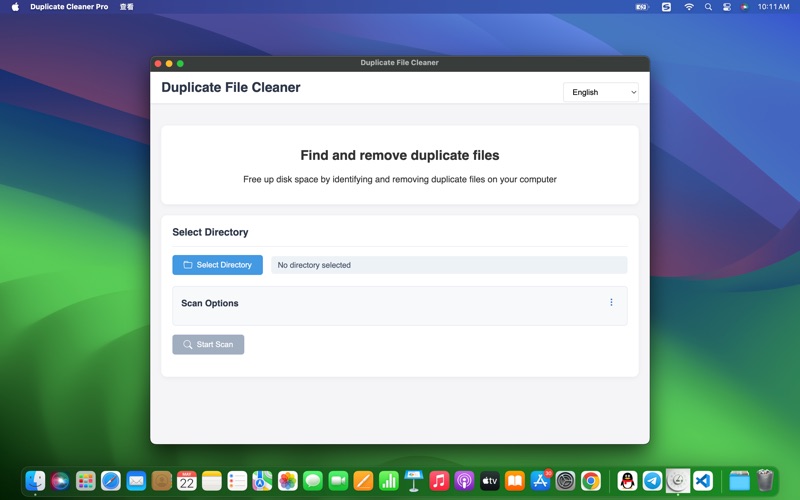800x500 pixels.
Task: Click the Wi-Fi status icon
Action: 688,7
